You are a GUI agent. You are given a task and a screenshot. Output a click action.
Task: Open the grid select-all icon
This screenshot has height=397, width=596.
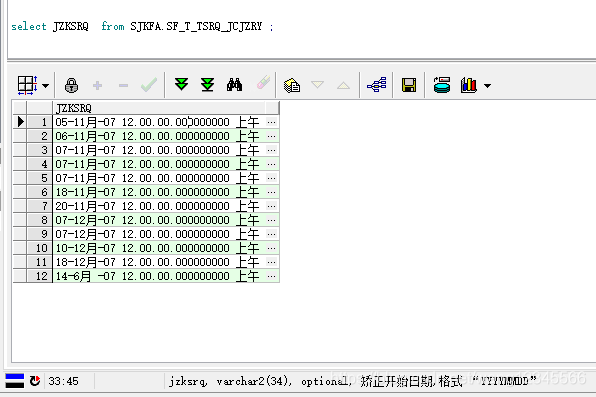(27, 85)
